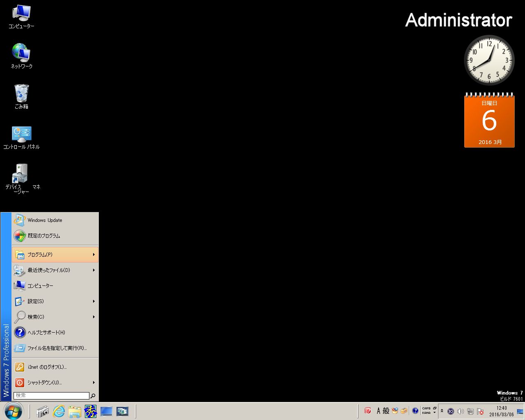Click the orange calendar gadget showing 6
The width and height of the screenshot is (525, 420).
coord(489,120)
